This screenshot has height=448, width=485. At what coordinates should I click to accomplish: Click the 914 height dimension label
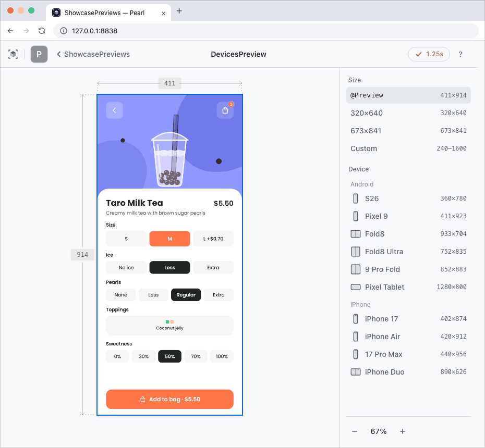point(82,255)
